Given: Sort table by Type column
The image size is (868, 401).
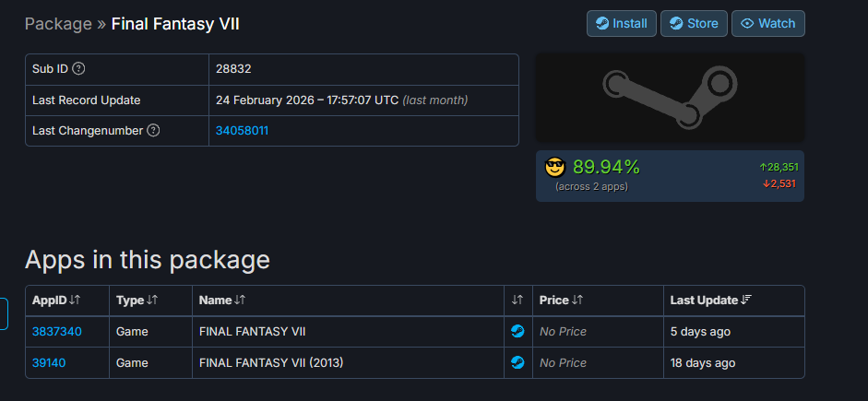Looking at the screenshot, I should pyautogui.click(x=137, y=301).
